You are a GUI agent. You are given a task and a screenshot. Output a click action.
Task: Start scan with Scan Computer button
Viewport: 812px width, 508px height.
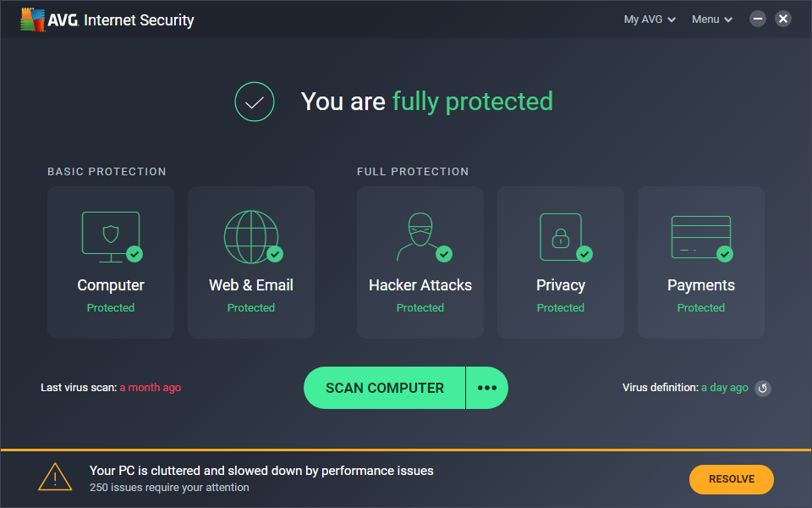tap(385, 388)
